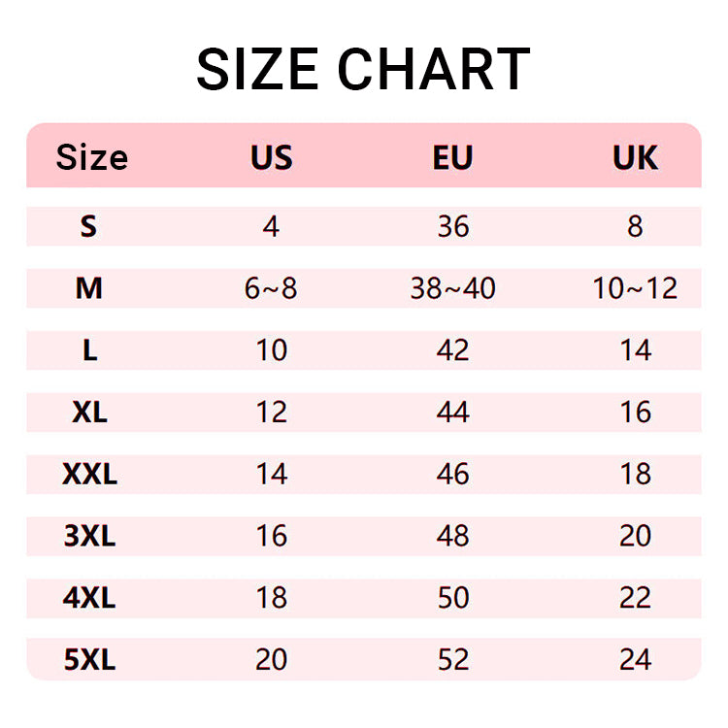Image resolution: width=728 pixels, height=728 pixels.
Task: Select the XL size row label
Action: click(x=89, y=413)
